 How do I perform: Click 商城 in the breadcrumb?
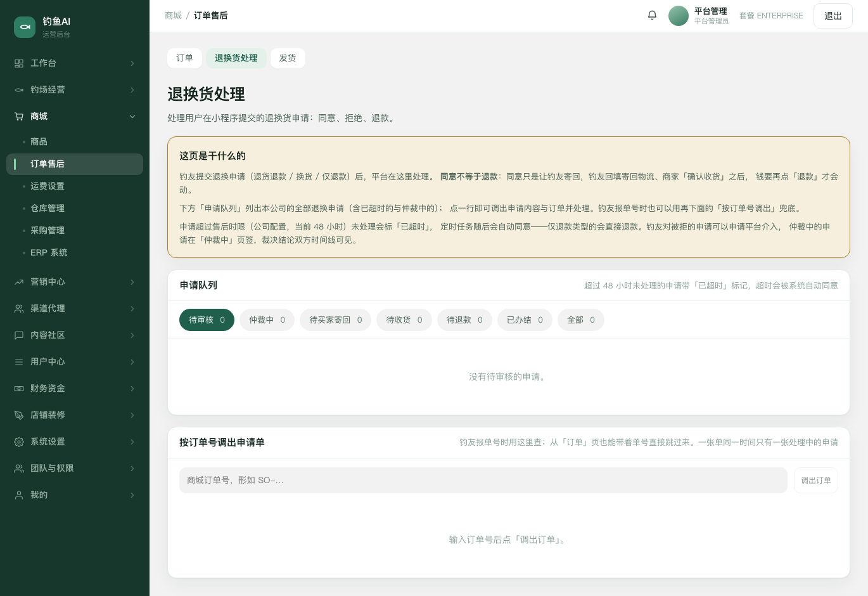click(173, 16)
